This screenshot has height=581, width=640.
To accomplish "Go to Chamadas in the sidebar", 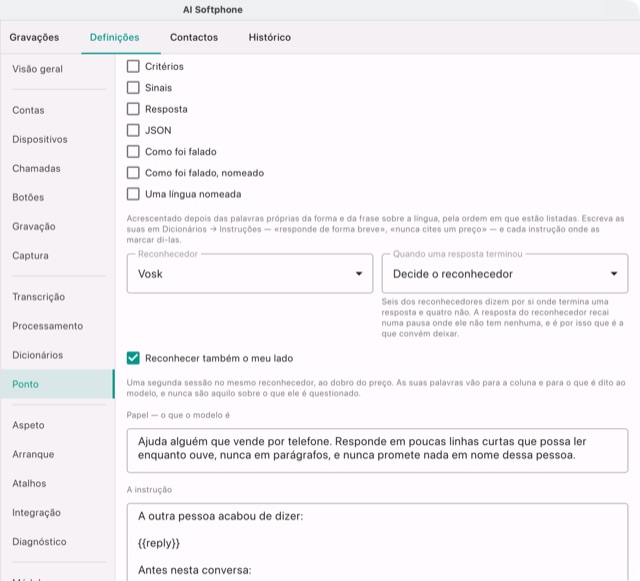I will [x=58, y=168].
